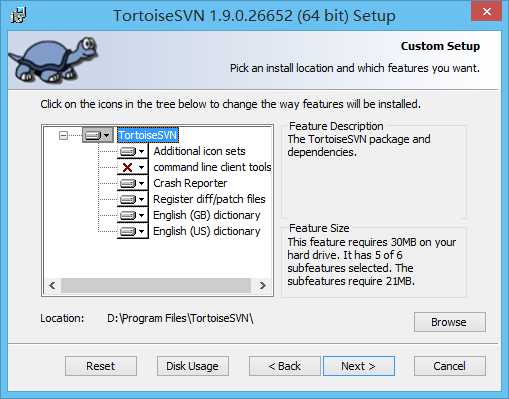Open the TortoiseSVN root feature install dropdown
509x399 pixels.
98,135
